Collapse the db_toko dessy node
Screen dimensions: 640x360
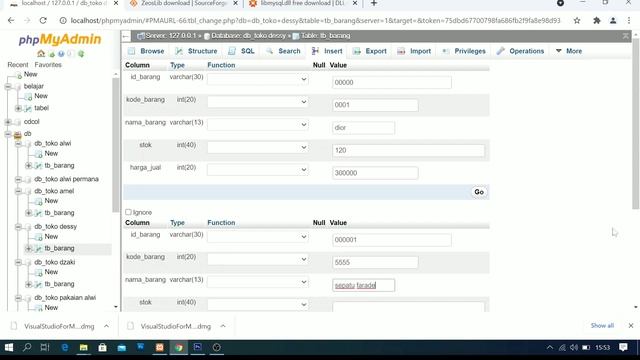click(x=18, y=227)
